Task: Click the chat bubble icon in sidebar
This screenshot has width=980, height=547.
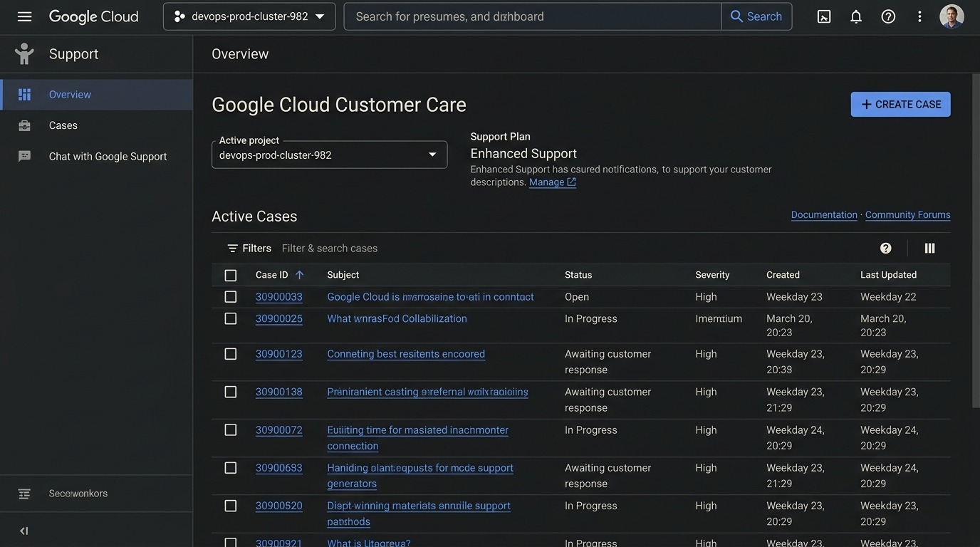Action: click(24, 156)
